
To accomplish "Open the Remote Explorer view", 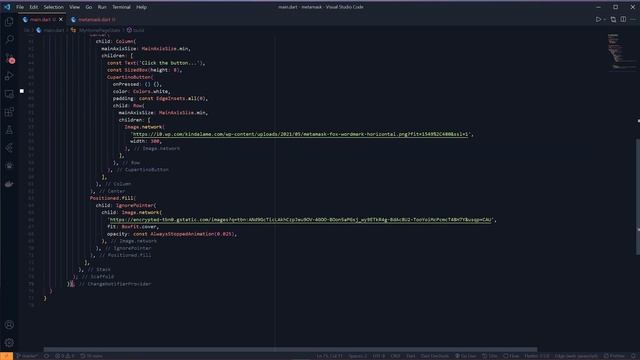I will point(9,94).
